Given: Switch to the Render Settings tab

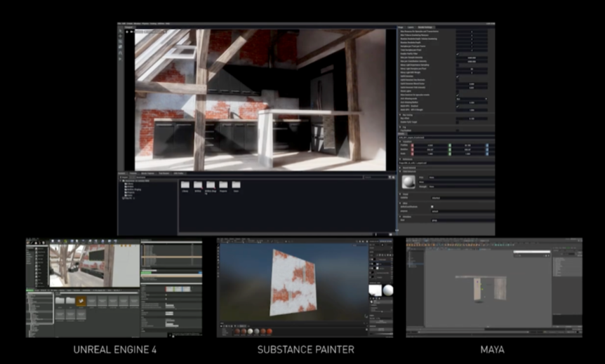Looking at the screenshot, I should pyautogui.click(x=426, y=27).
